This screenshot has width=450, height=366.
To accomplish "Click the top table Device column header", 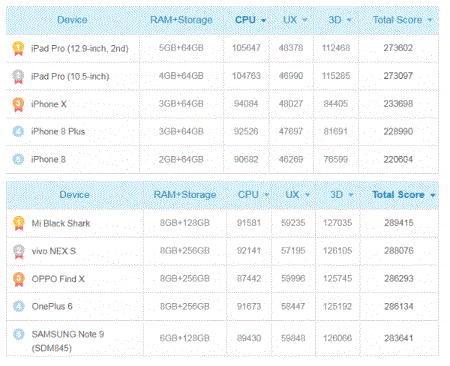I will pyautogui.click(x=72, y=20).
